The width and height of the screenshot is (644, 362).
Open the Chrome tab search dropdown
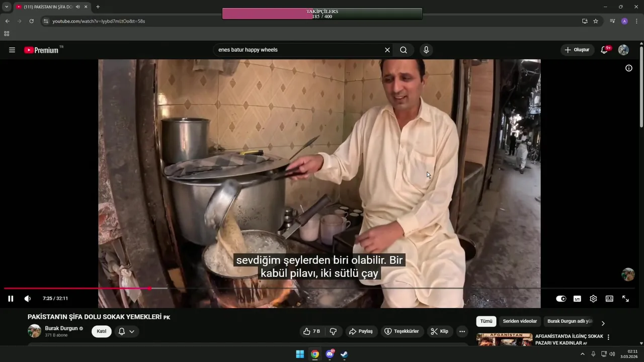pos(7,7)
